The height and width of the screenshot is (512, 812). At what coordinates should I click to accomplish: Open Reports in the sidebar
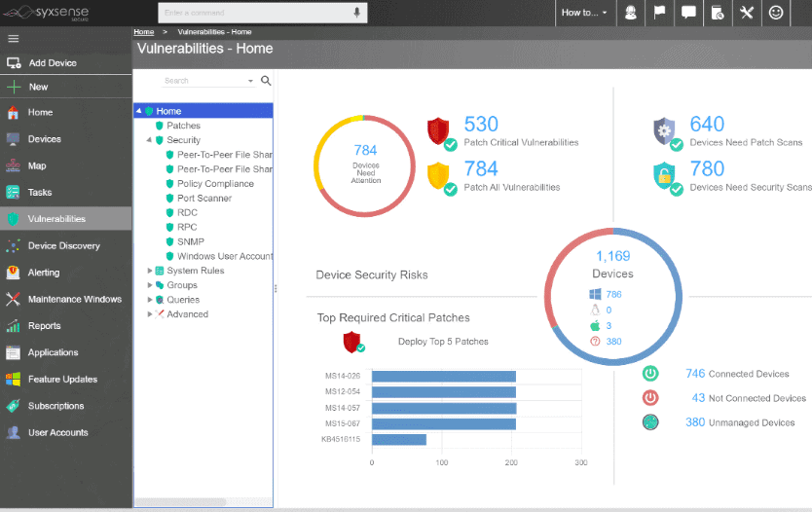pos(66,326)
